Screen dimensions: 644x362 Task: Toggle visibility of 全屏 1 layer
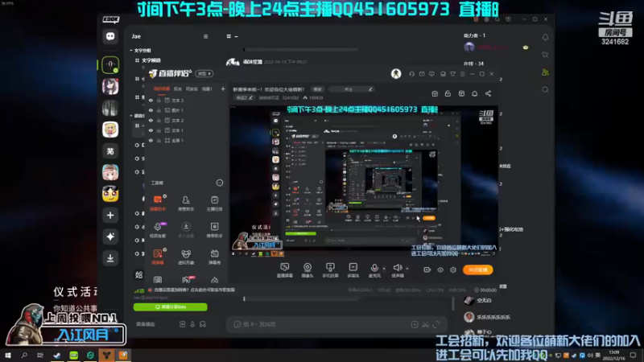coord(151,140)
